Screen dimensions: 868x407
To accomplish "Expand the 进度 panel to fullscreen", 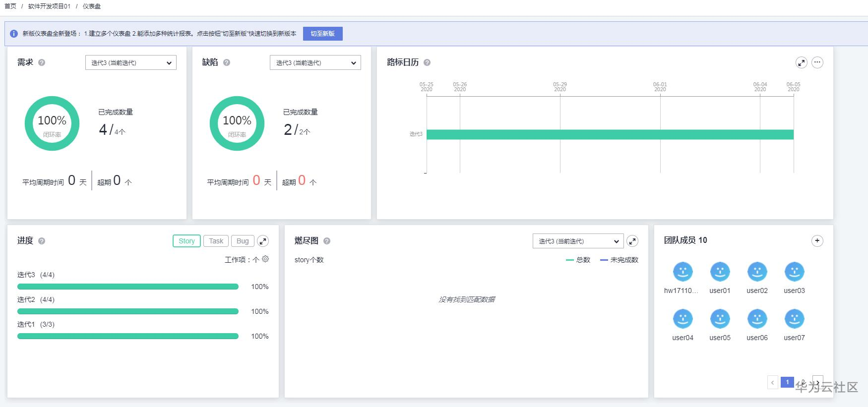I will point(263,241).
